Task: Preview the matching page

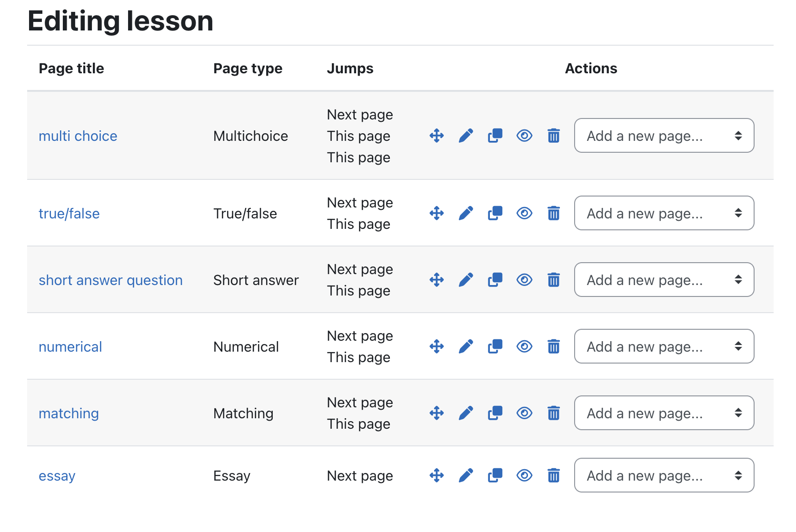Action: [524, 413]
